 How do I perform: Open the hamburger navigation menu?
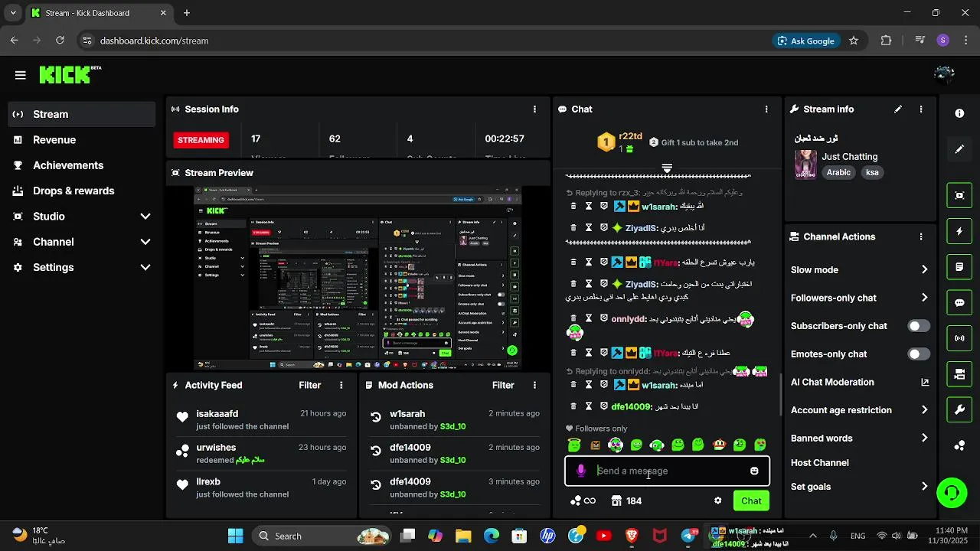pyautogui.click(x=21, y=75)
